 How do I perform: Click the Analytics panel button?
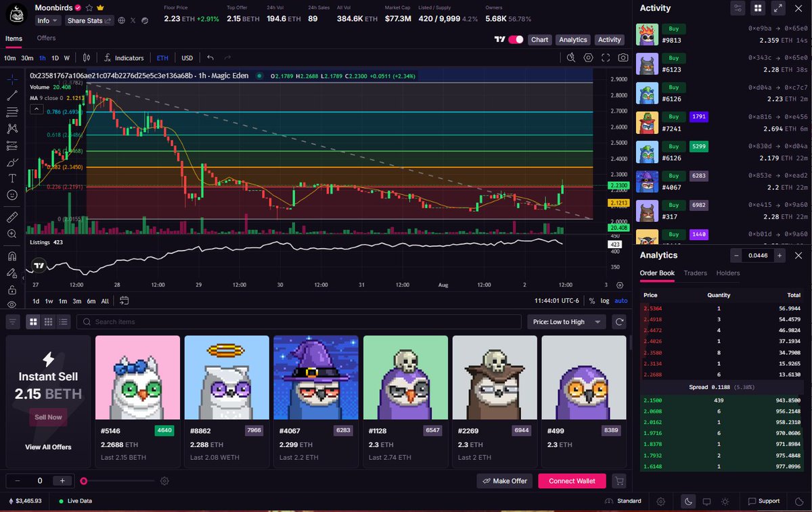572,40
